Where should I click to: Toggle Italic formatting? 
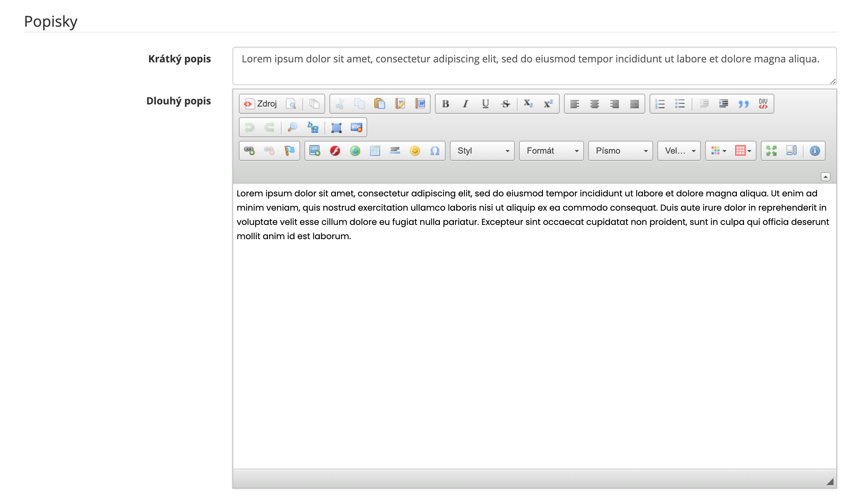click(x=466, y=104)
